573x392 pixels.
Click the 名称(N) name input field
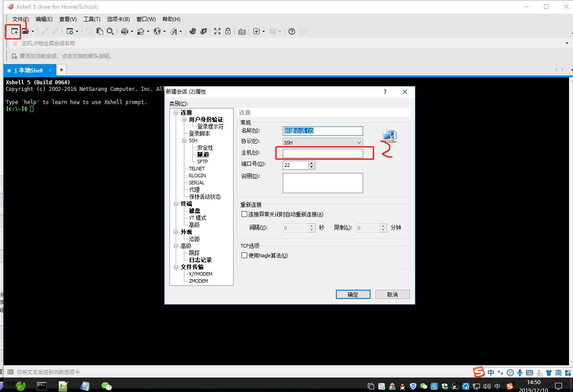point(323,131)
